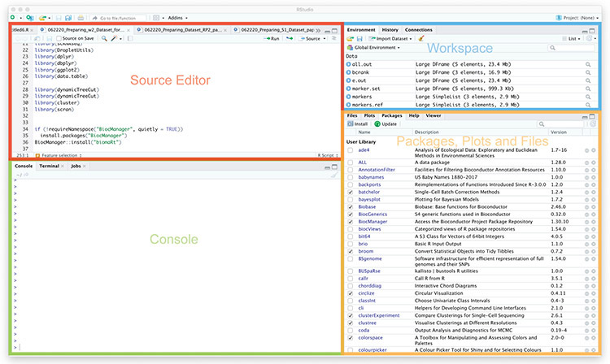Click the Update packages button

pos(386,124)
